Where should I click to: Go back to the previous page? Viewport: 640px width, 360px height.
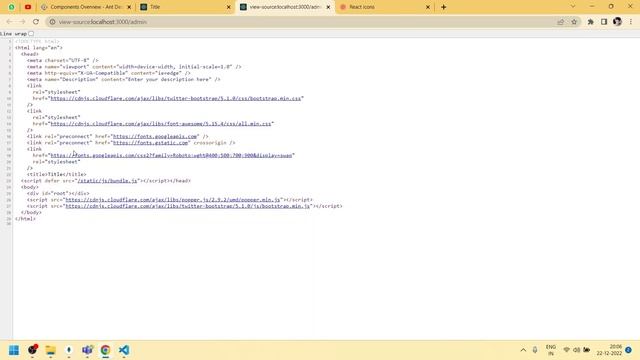coord(9,22)
